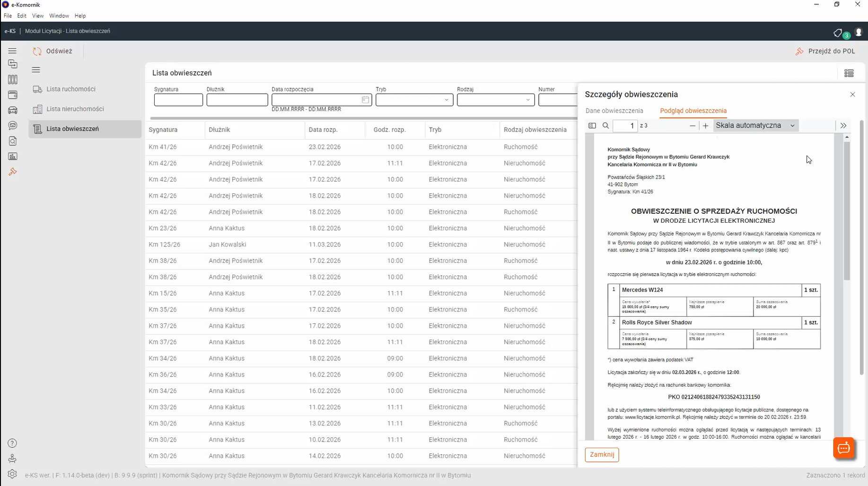The height and width of the screenshot is (486, 868).
Task: Open the auction gavel icon in sidebar
Action: pyautogui.click(x=13, y=172)
